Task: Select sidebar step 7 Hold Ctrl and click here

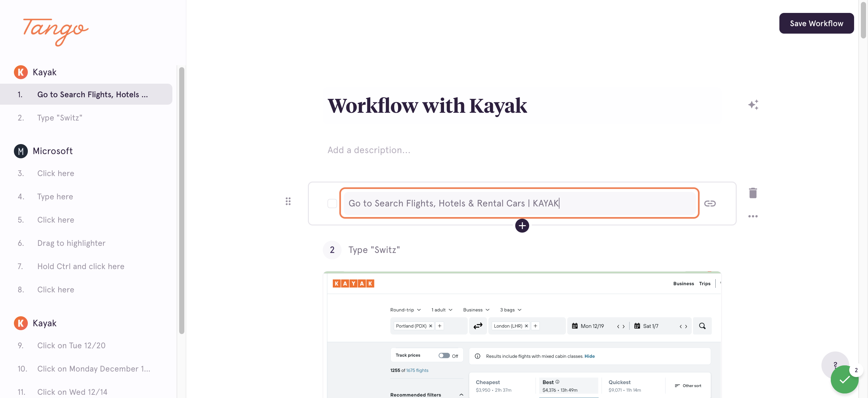Action: pyautogui.click(x=86, y=266)
